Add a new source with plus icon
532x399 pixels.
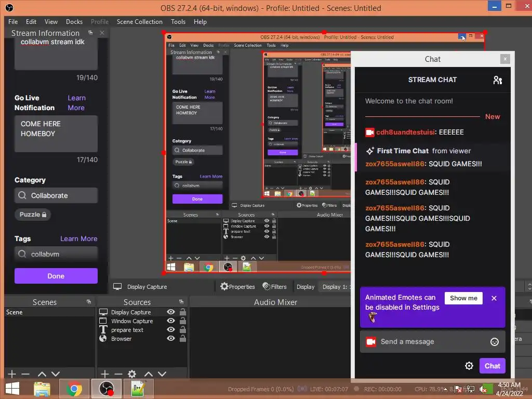click(105, 374)
